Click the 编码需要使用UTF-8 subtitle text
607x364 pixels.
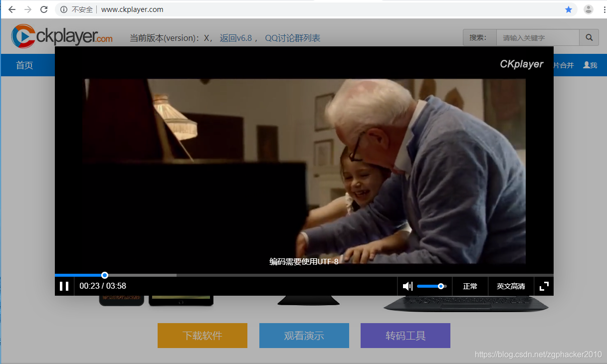pos(304,261)
